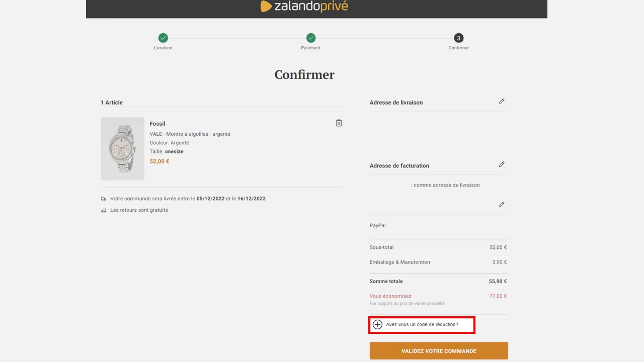
Task: Click the delivery truck icon
Action: pyautogui.click(x=104, y=199)
